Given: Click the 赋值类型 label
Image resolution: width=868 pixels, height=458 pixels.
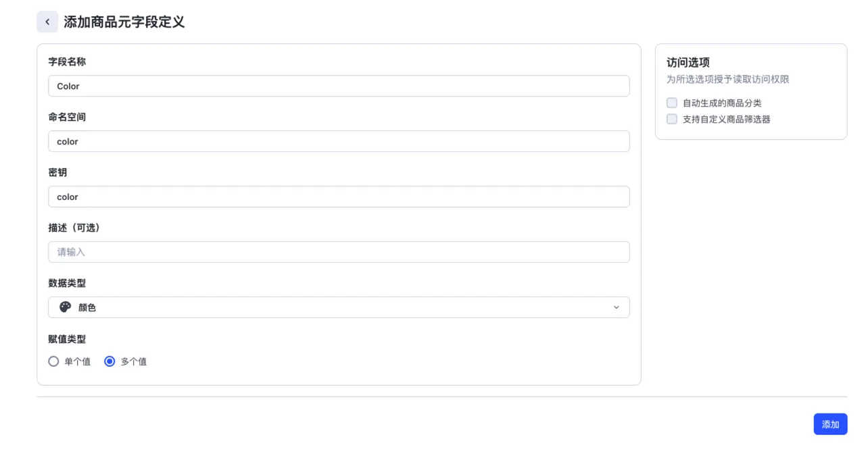Looking at the screenshot, I should click(67, 339).
